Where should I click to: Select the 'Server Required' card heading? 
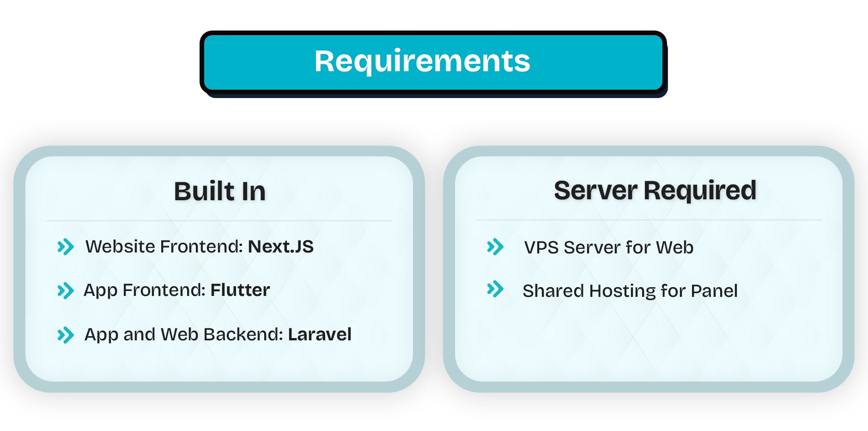pyautogui.click(x=655, y=191)
